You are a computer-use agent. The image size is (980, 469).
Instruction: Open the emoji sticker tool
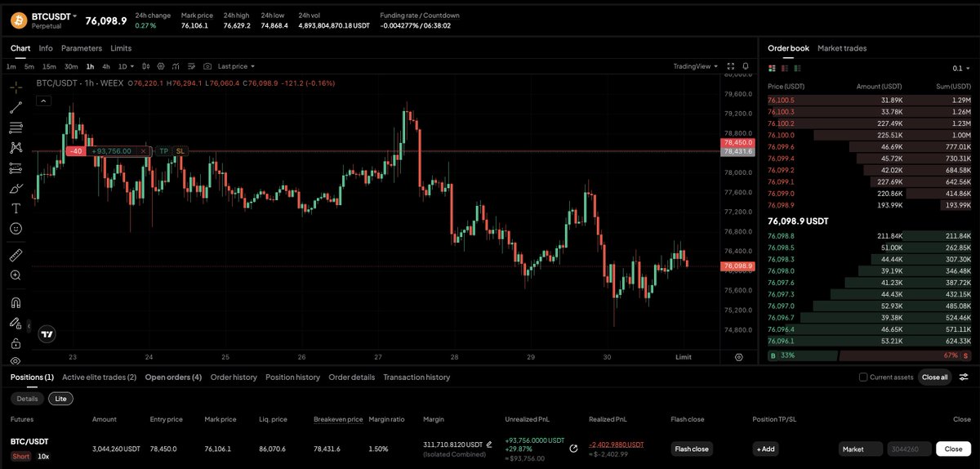point(16,229)
